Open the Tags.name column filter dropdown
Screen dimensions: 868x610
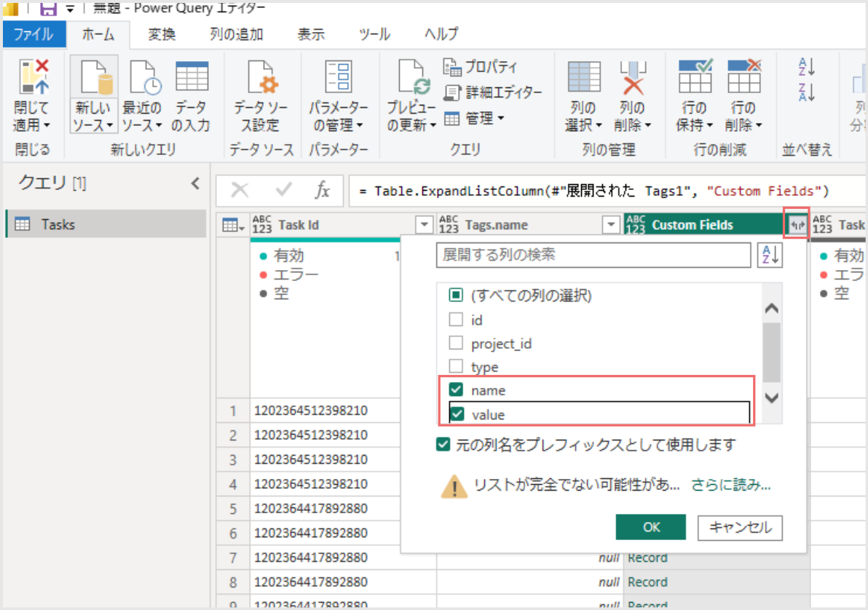[611, 225]
